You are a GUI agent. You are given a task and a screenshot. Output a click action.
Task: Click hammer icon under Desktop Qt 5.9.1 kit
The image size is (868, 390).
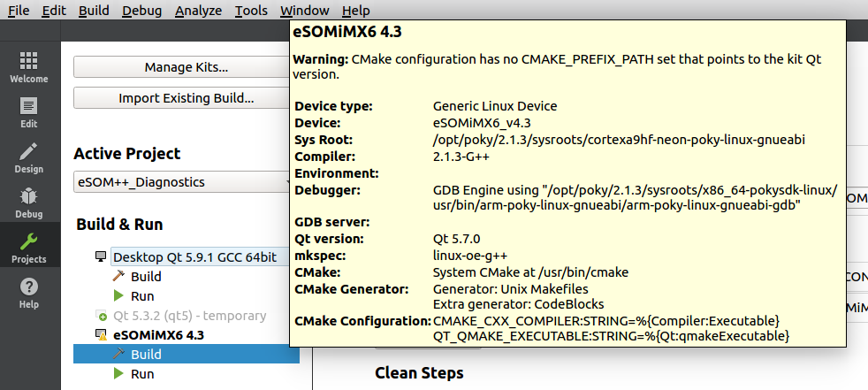(118, 276)
